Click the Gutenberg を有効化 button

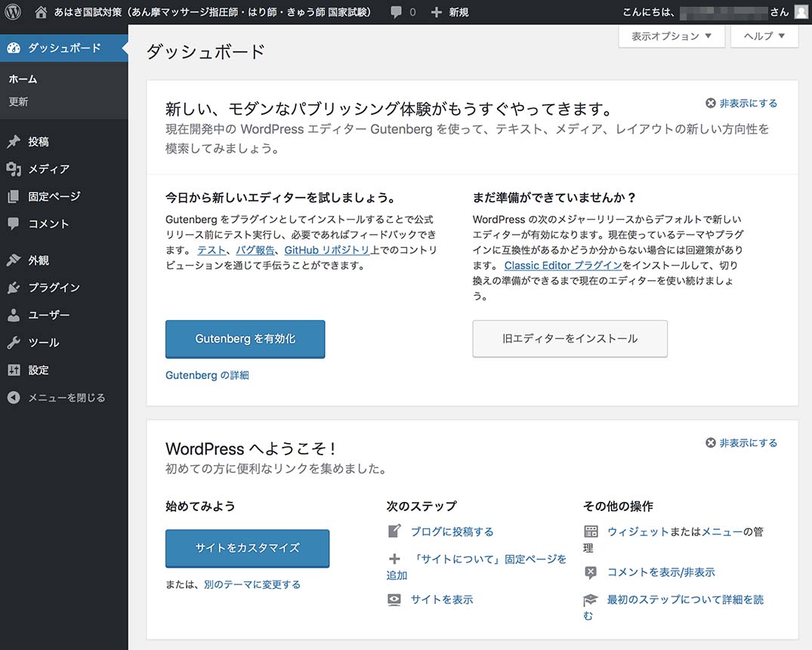coord(245,339)
